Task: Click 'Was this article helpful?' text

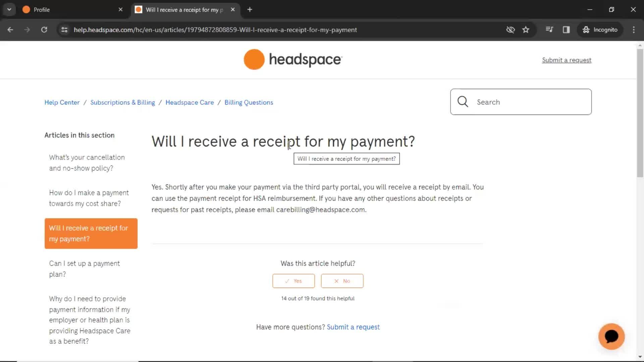Action: tap(318, 264)
